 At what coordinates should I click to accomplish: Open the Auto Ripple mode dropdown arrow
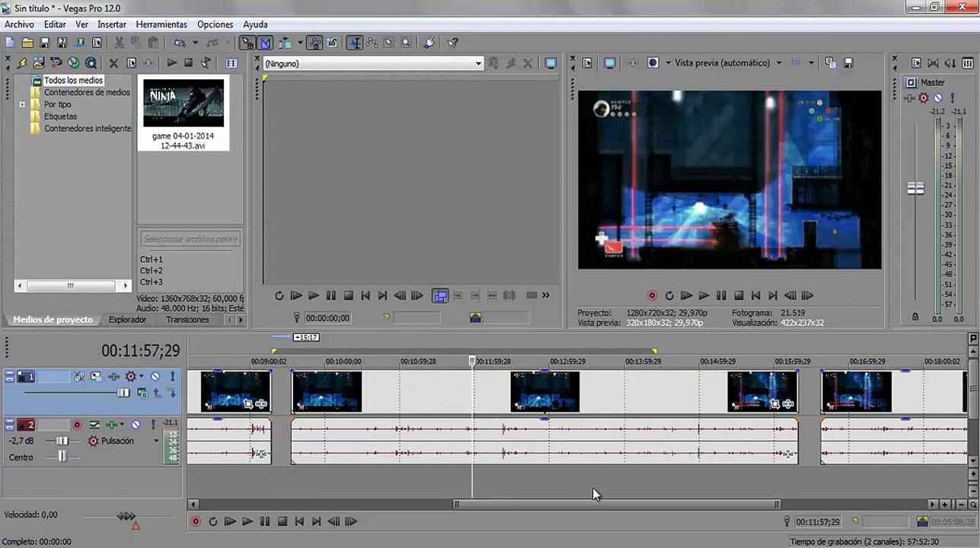[x=300, y=43]
